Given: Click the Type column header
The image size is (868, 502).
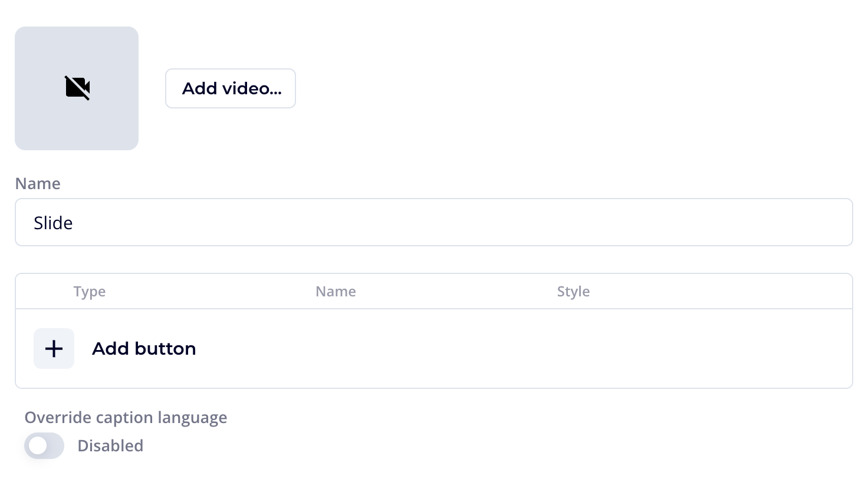Looking at the screenshot, I should 90,291.
